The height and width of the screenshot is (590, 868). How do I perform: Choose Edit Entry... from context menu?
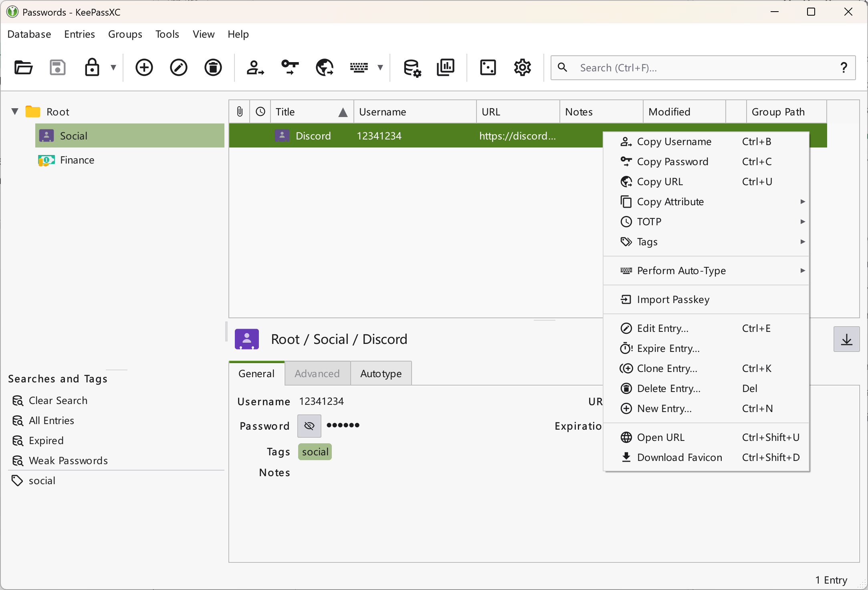click(706, 328)
